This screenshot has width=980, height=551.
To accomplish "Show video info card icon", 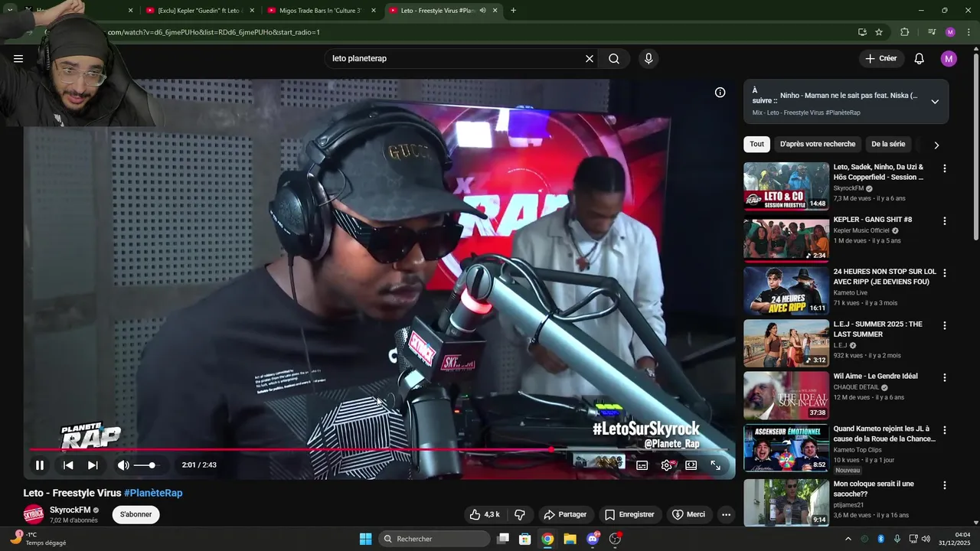I will (x=720, y=93).
